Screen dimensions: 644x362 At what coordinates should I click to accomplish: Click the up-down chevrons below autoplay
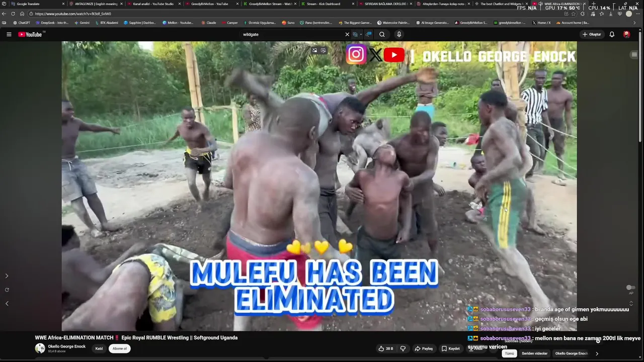coord(631,303)
